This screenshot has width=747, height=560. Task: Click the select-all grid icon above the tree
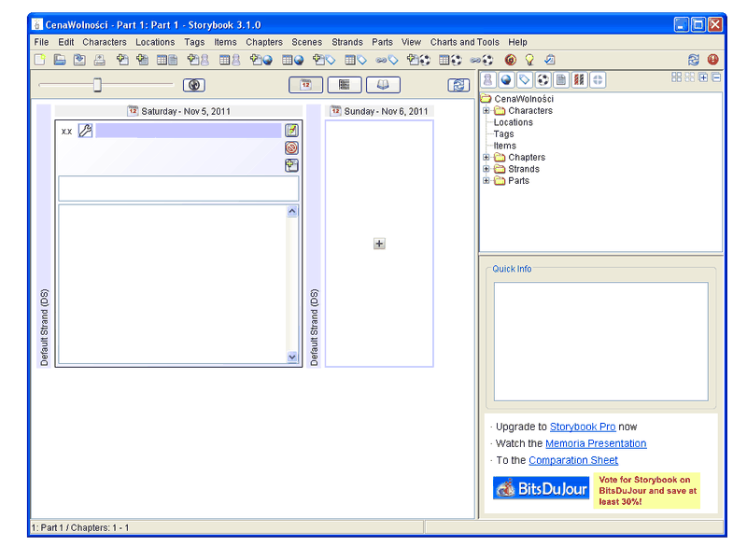[x=676, y=77]
